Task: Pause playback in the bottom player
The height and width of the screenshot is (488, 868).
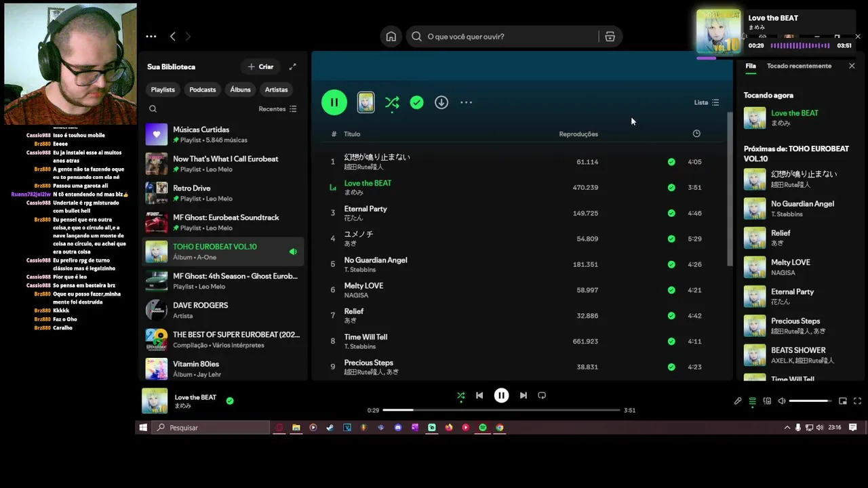Action: tap(501, 396)
